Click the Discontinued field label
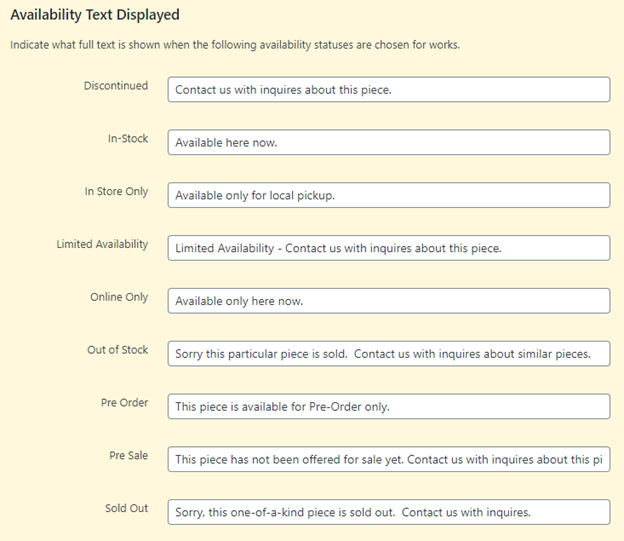Viewport: 624px width, 541px height. (x=116, y=86)
